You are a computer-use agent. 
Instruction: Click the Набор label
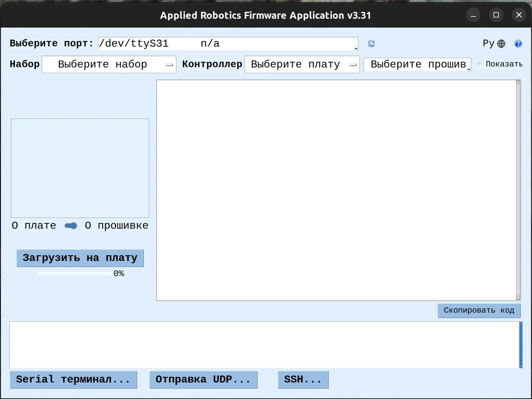pos(25,64)
